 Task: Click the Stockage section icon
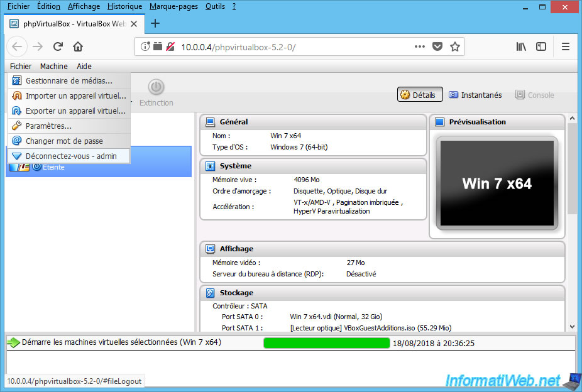pyautogui.click(x=210, y=293)
